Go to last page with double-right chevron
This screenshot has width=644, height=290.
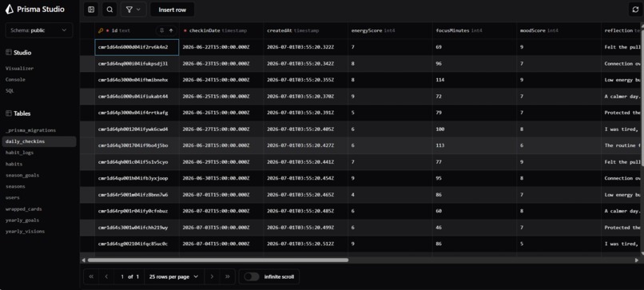pos(227,277)
